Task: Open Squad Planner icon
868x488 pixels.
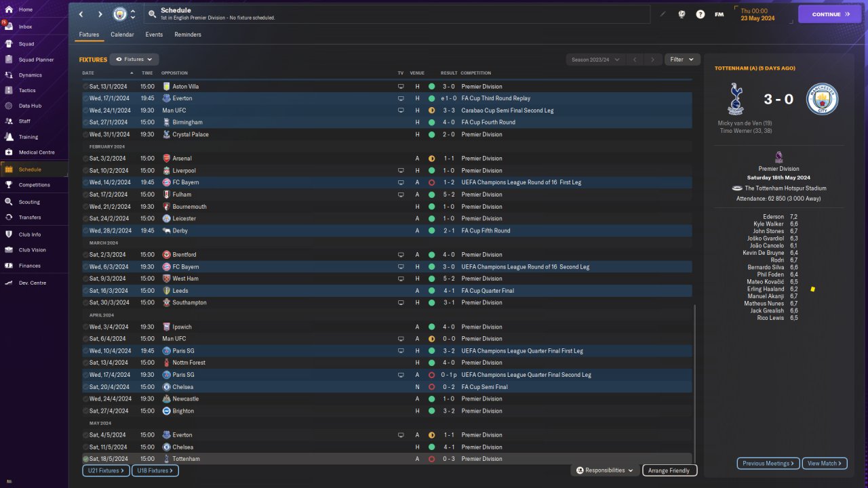Action: click(8, 59)
